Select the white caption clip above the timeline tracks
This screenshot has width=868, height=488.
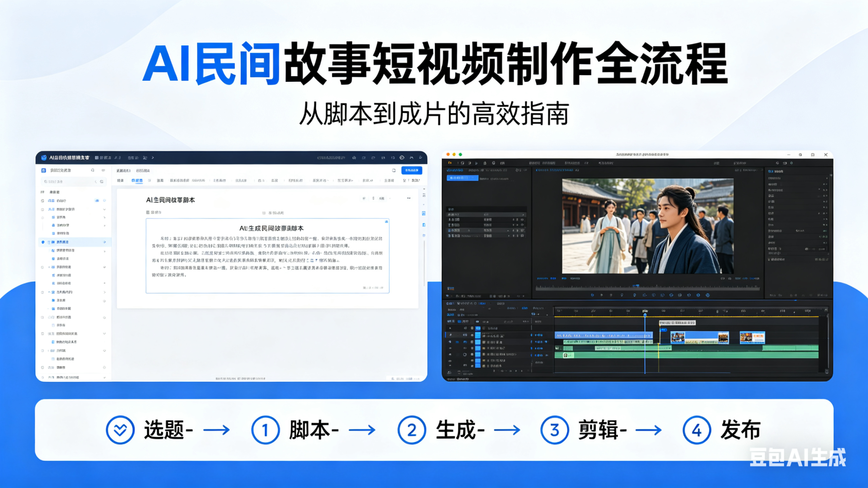[677, 323]
